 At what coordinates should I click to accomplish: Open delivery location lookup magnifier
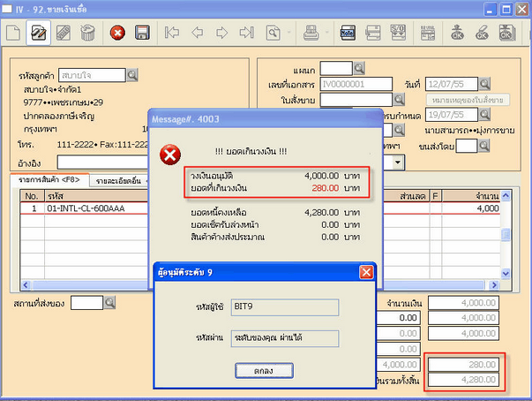tap(110, 303)
